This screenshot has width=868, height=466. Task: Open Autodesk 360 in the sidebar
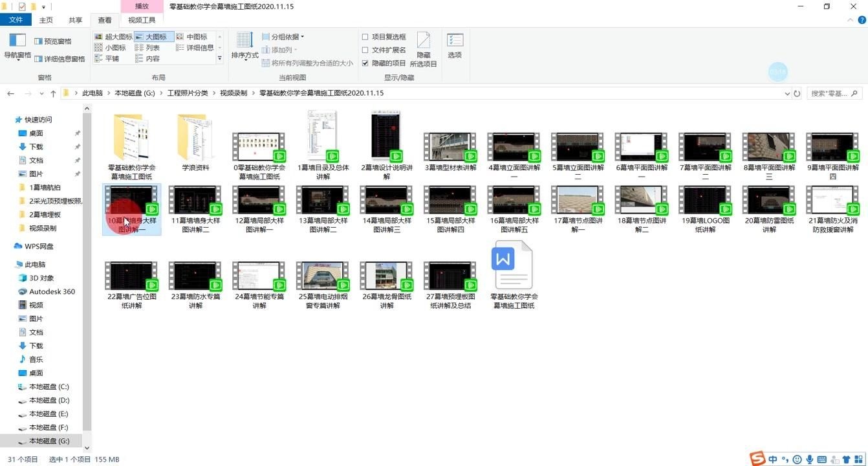pos(52,291)
